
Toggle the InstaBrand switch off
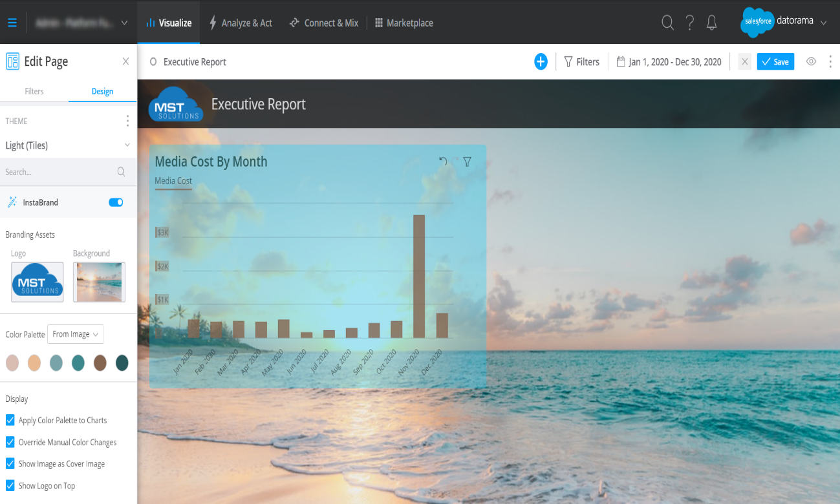(x=115, y=202)
